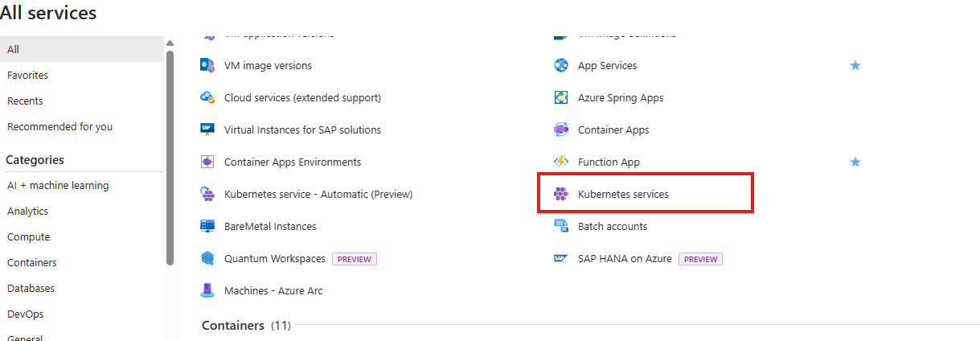This screenshot has width=980, height=341.
Task: Open Virtual Instances for SAP solutions
Action: click(x=302, y=129)
